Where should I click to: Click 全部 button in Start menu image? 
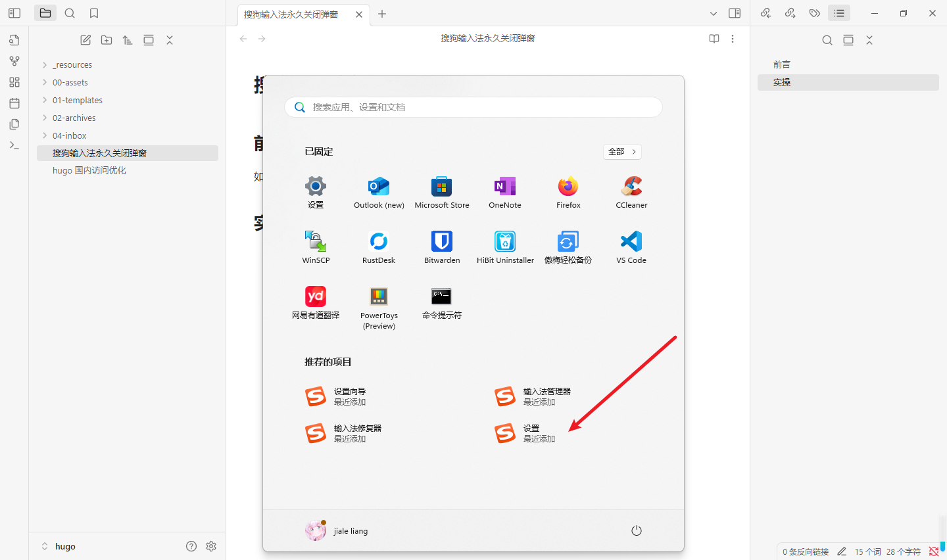pyautogui.click(x=622, y=152)
